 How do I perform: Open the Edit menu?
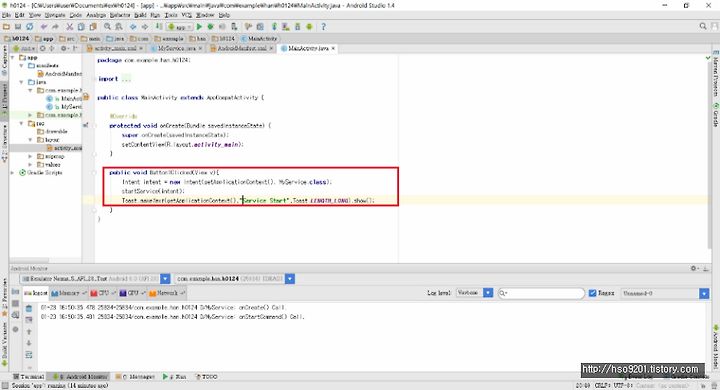19,15
